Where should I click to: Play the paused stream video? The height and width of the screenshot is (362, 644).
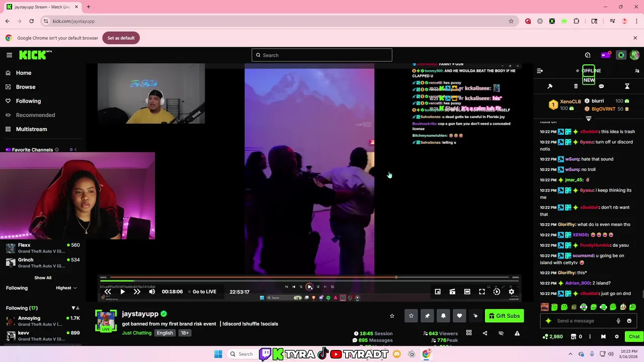(122, 292)
